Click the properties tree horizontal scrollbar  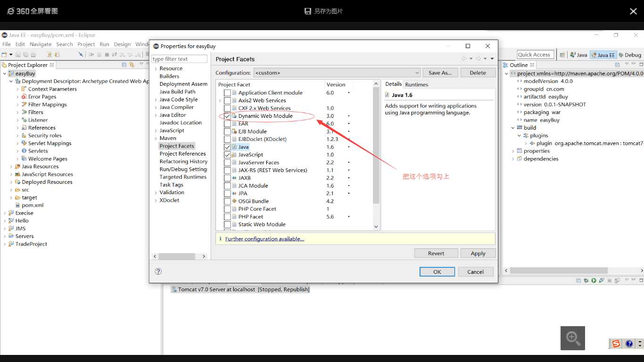[177, 256]
